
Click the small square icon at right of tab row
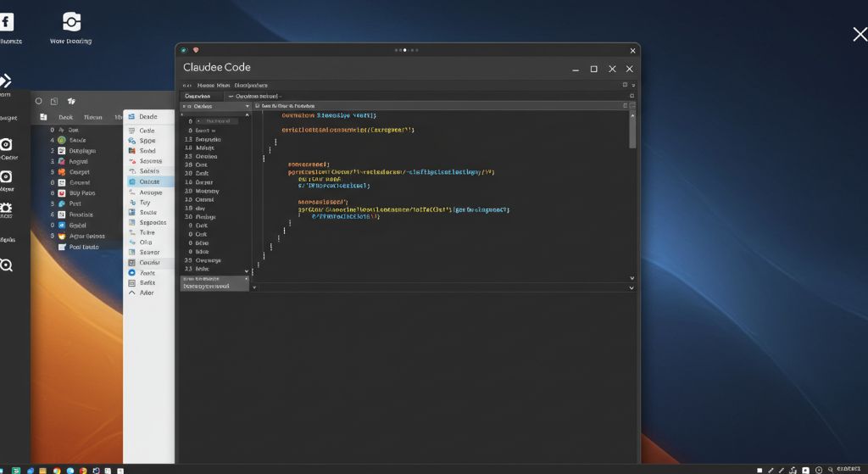(x=632, y=96)
